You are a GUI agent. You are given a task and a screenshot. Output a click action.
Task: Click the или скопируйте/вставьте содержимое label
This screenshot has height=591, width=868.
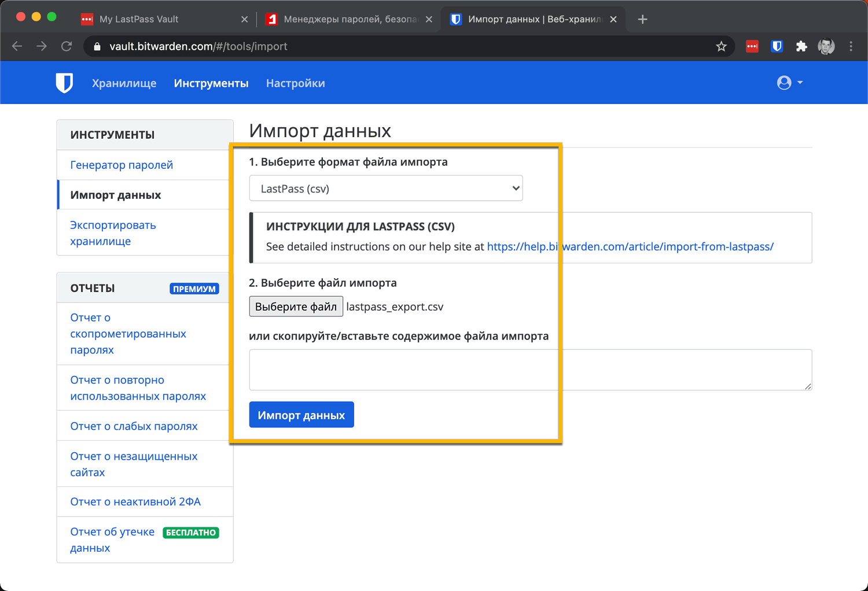(399, 336)
